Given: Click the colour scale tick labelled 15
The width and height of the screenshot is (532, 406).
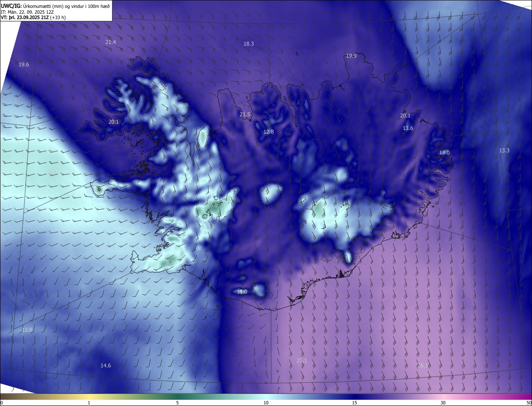Looking at the screenshot, I should click(x=355, y=403).
